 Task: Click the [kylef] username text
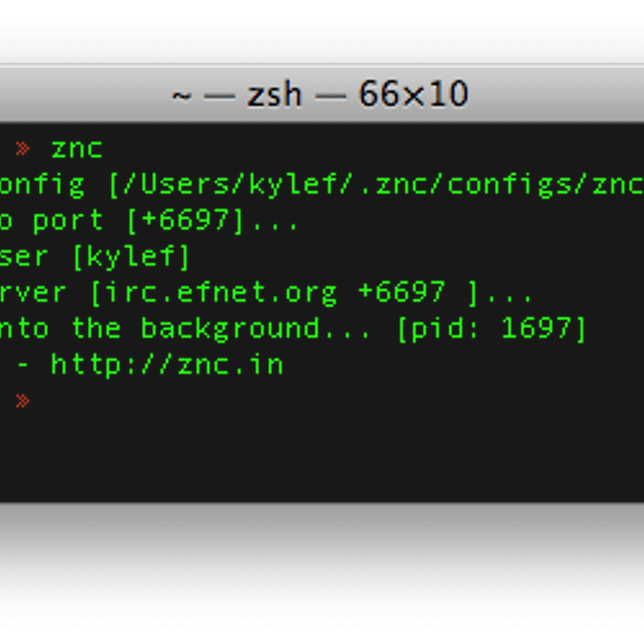pyautogui.click(x=131, y=257)
